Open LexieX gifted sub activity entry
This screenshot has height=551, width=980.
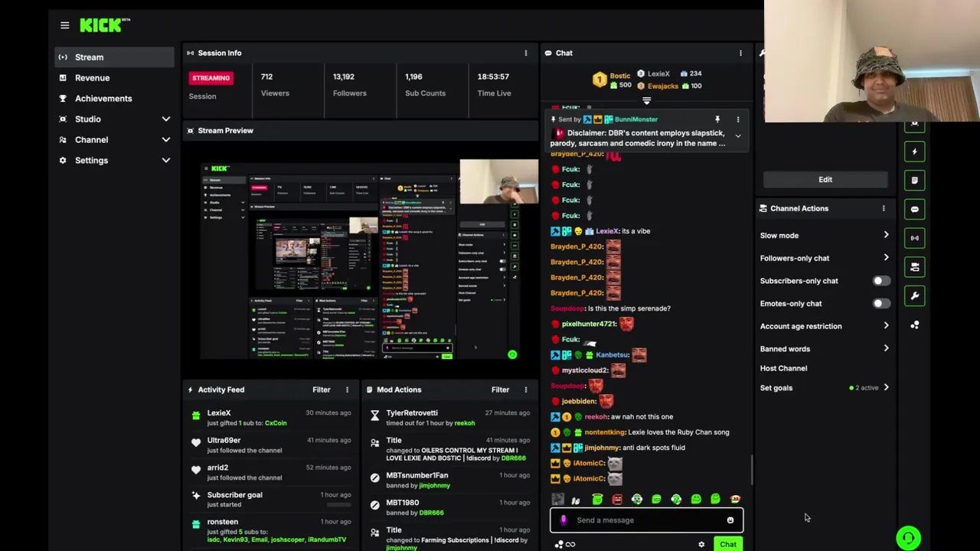click(x=270, y=418)
